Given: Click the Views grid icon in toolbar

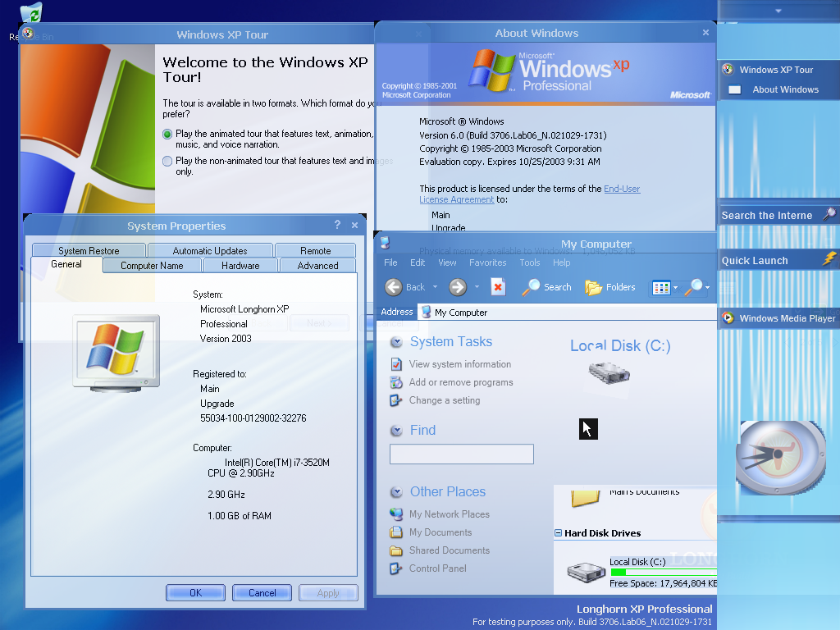Looking at the screenshot, I should click(x=661, y=288).
